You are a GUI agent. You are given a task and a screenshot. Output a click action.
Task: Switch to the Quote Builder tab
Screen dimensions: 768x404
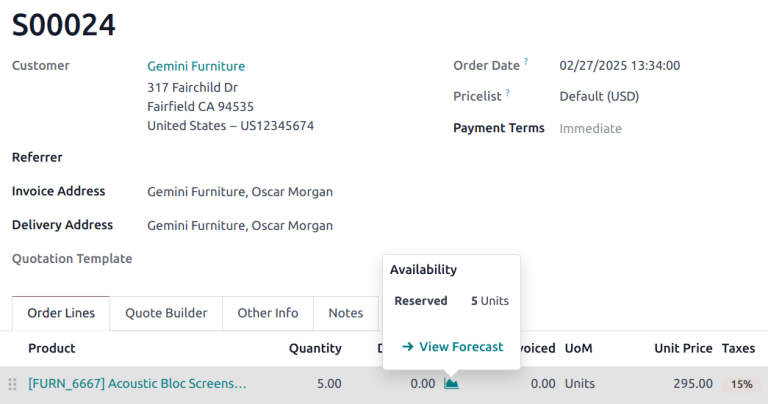[x=166, y=313]
